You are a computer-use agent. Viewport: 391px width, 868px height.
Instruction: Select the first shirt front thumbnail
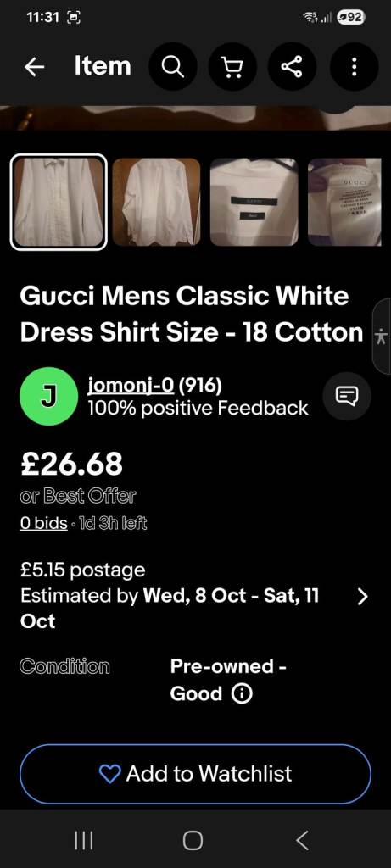(x=59, y=202)
